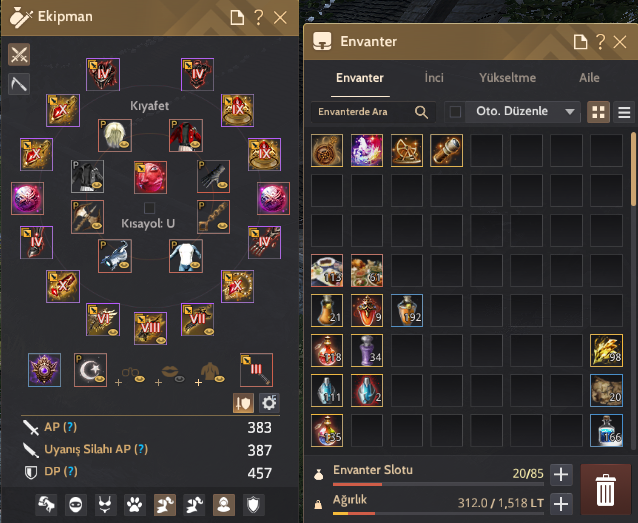Enable the checkbox beside Oto. Düzenle

point(455,112)
